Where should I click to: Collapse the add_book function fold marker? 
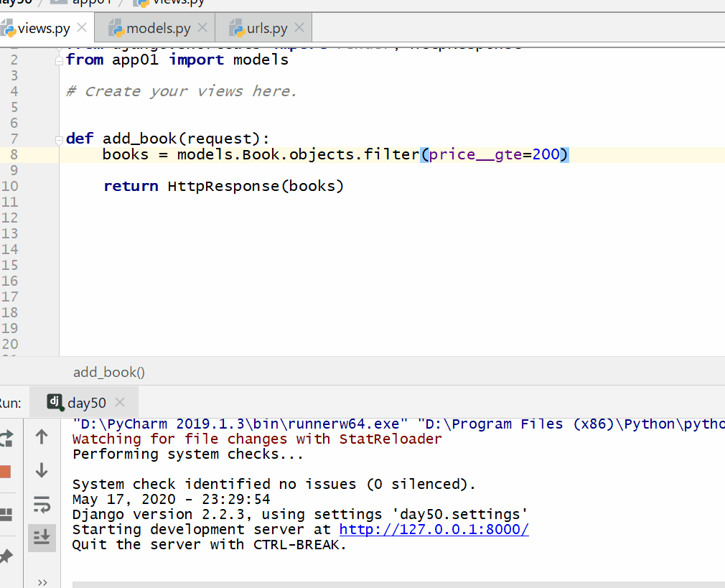point(60,139)
